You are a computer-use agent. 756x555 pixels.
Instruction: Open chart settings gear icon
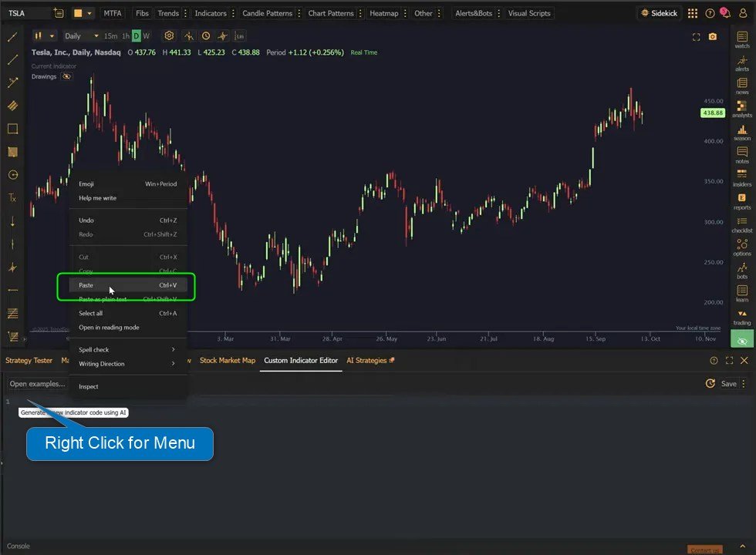tap(169, 35)
